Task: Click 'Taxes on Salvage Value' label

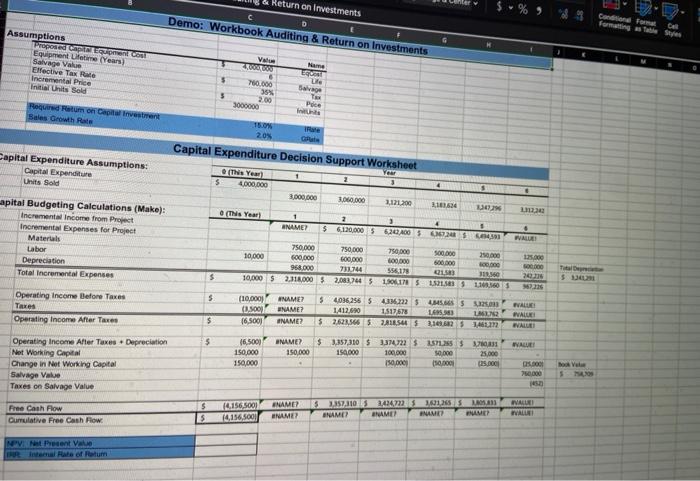Action: point(52,386)
